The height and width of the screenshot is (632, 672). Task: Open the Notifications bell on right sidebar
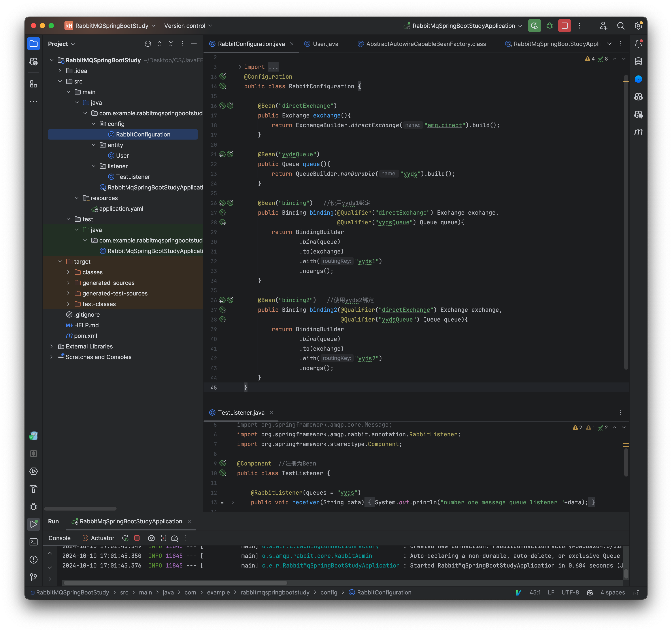pyautogui.click(x=638, y=44)
